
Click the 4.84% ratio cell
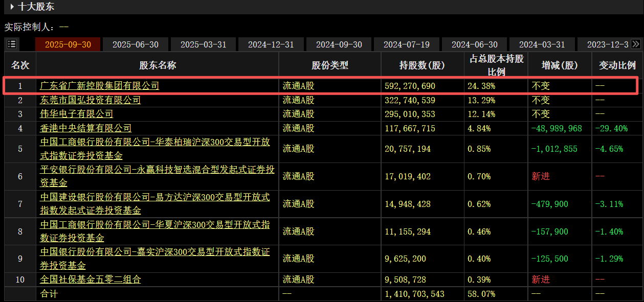click(x=479, y=128)
